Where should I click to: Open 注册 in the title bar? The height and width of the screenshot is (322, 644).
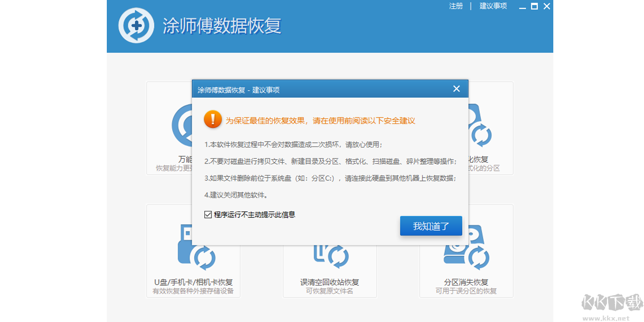coord(455,6)
